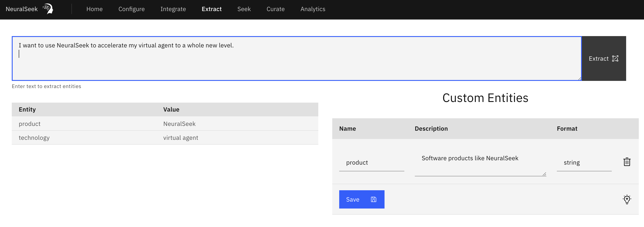
Task: Select the NeuralSeek value cell
Action: 179,124
